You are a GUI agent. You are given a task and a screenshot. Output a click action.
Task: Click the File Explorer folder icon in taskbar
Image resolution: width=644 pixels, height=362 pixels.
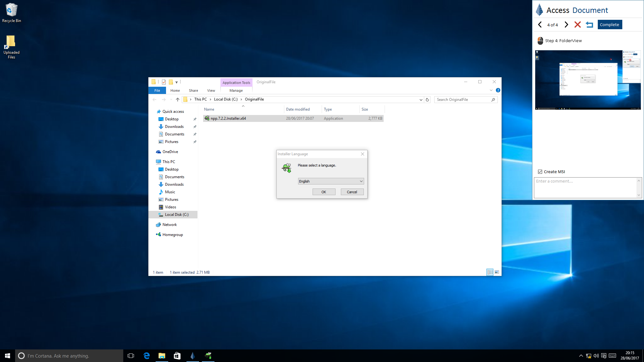coord(161,356)
